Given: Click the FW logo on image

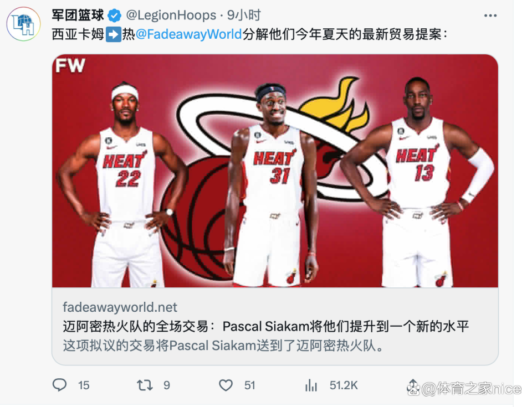Looking at the screenshot, I should tap(70, 65).
